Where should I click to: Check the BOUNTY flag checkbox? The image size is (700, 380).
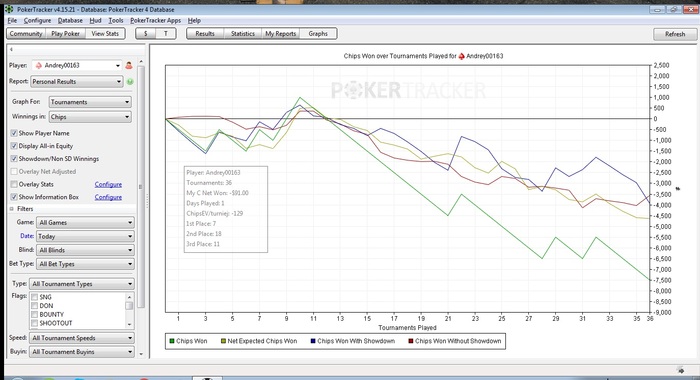pyautogui.click(x=34, y=314)
